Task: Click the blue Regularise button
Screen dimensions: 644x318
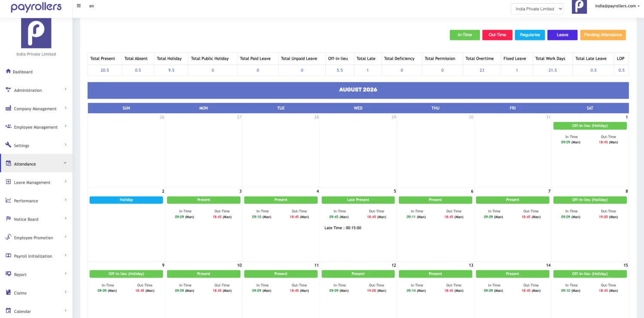Action: click(530, 35)
